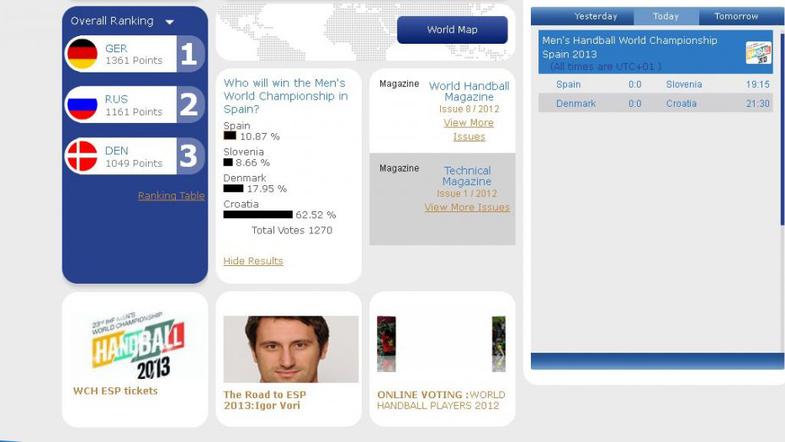Select the Today tab
The width and height of the screenshot is (785, 442).
point(666,17)
